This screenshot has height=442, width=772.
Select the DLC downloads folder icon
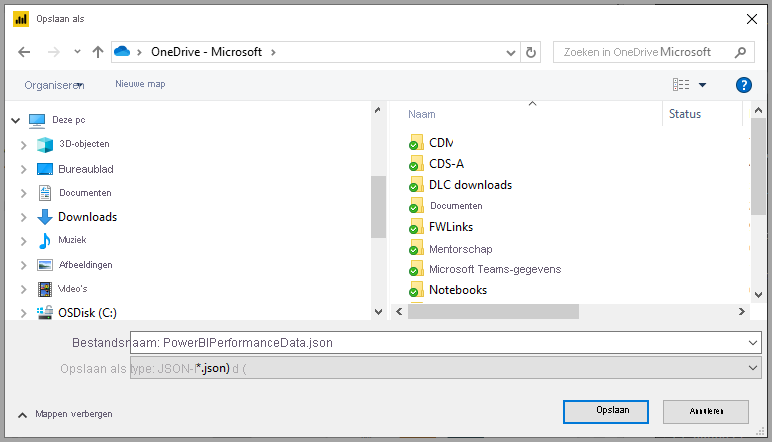[x=417, y=185]
